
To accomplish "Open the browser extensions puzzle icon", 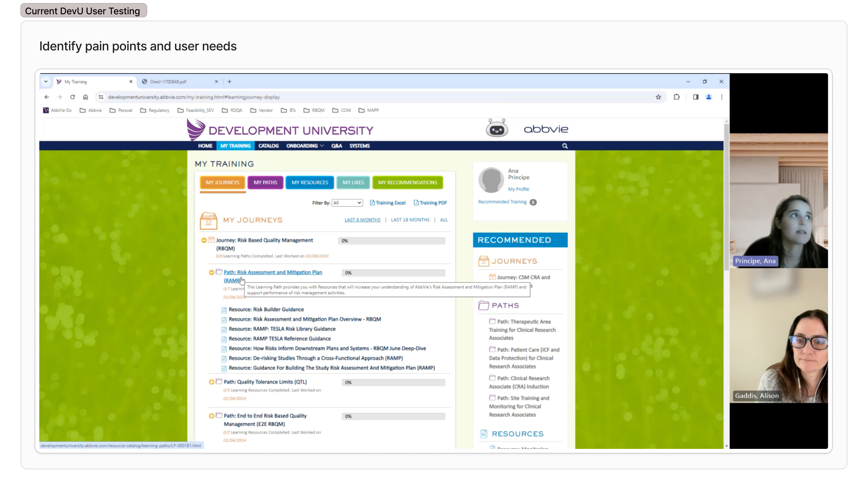I will pos(677,97).
